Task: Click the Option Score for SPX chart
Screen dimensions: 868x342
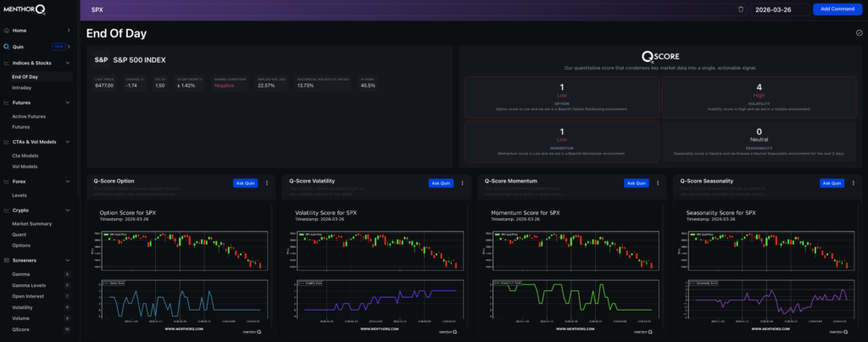Action: (181, 271)
